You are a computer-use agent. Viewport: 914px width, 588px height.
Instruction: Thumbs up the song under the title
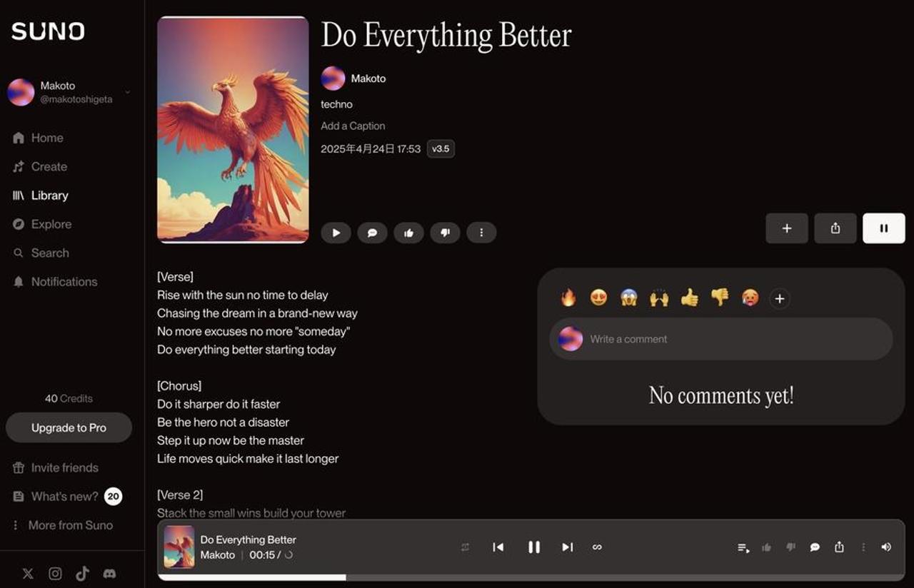click(408, 232)
